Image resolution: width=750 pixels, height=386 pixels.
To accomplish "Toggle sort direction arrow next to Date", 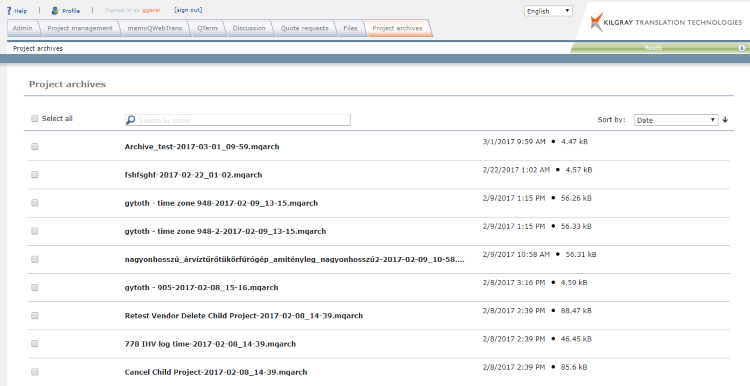I will 725,120.
